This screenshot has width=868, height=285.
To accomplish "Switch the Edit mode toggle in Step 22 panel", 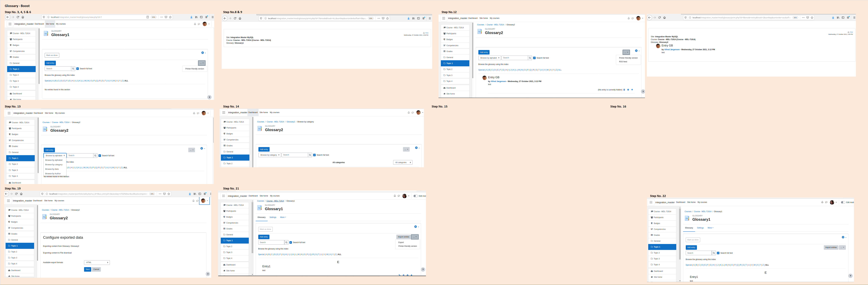I will pos(843,202).
